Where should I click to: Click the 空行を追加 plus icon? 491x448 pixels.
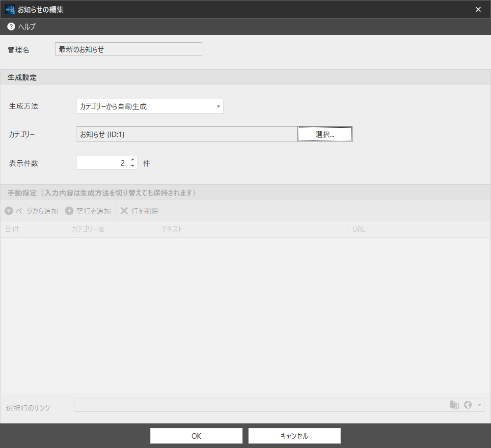(69, 211)
